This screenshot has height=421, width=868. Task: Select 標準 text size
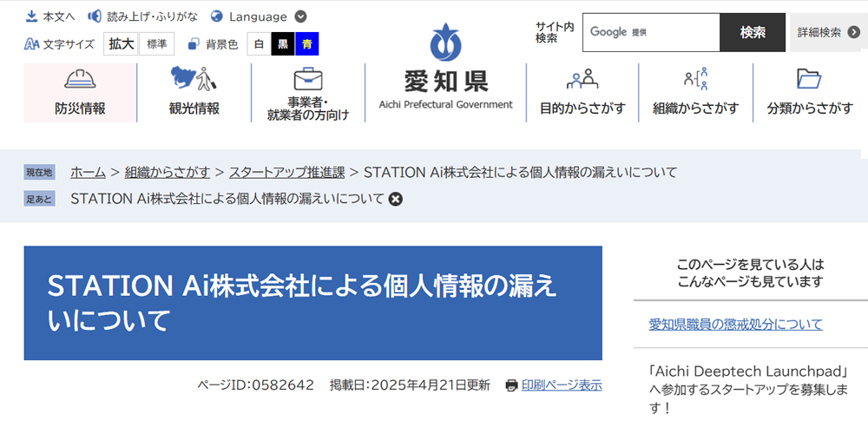pos(156,43)
